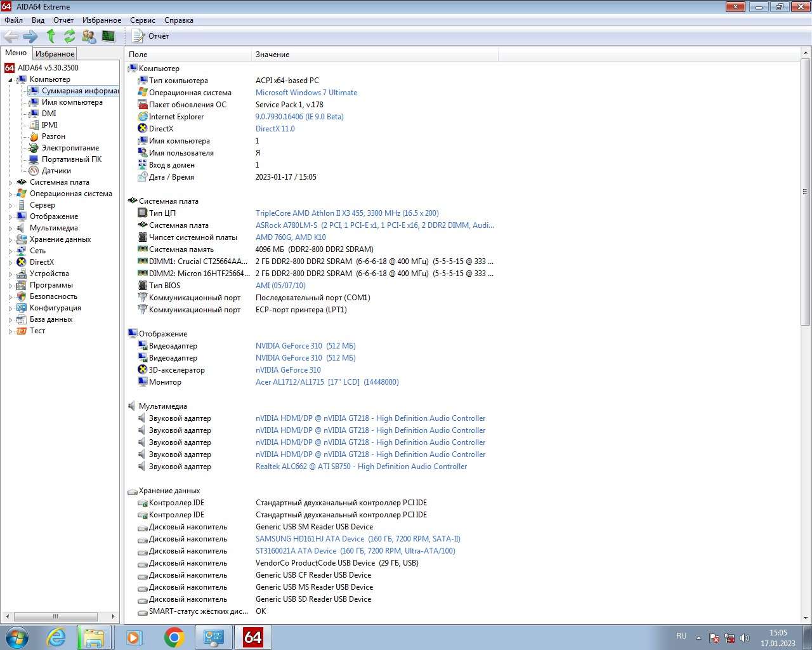The height and width of the screenshot is (650, 812).
Task: Open Датчики sensors in the tree
Action: [x=56, y=171]
